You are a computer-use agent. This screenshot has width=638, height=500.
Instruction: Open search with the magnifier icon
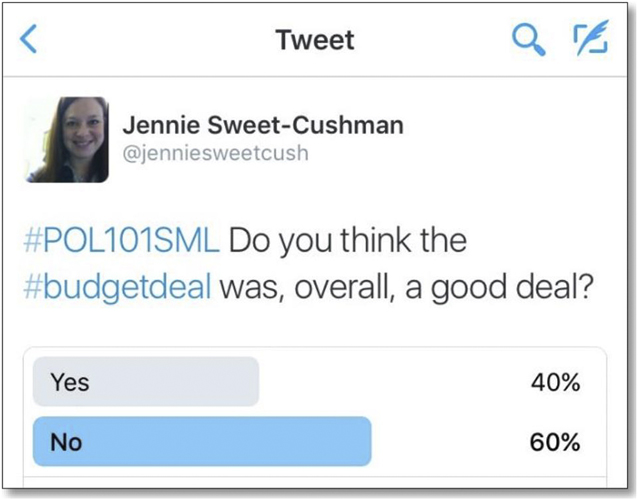527,40
